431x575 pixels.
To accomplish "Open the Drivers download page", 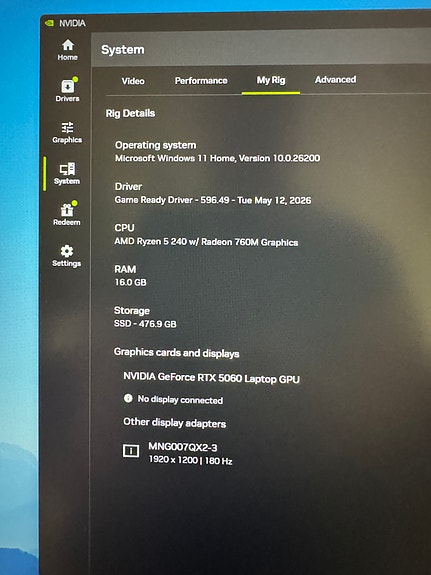I will click(67, 90).
